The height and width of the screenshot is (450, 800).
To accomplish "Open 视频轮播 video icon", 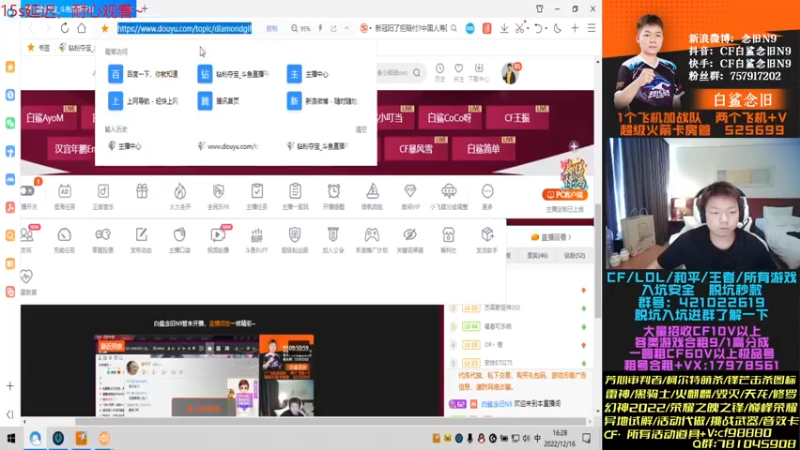I will tap(218, 235).
